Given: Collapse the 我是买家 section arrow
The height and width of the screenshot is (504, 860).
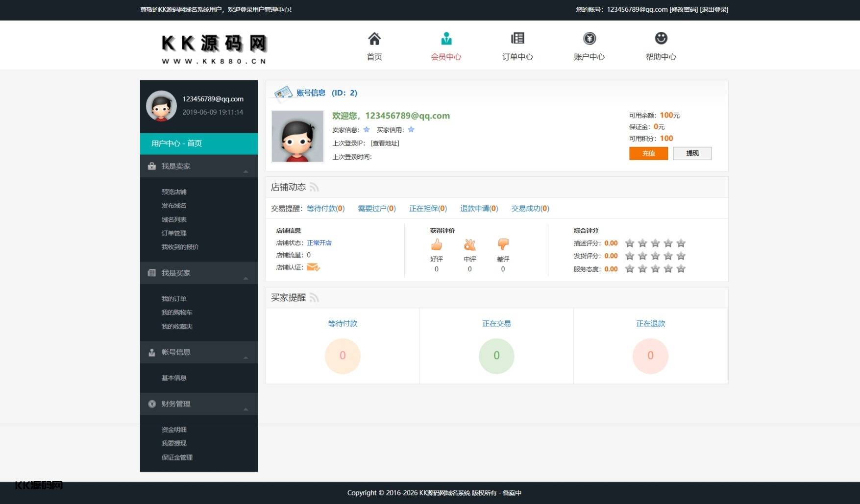Looking at the screenshot, I should (x=246, y=279).
